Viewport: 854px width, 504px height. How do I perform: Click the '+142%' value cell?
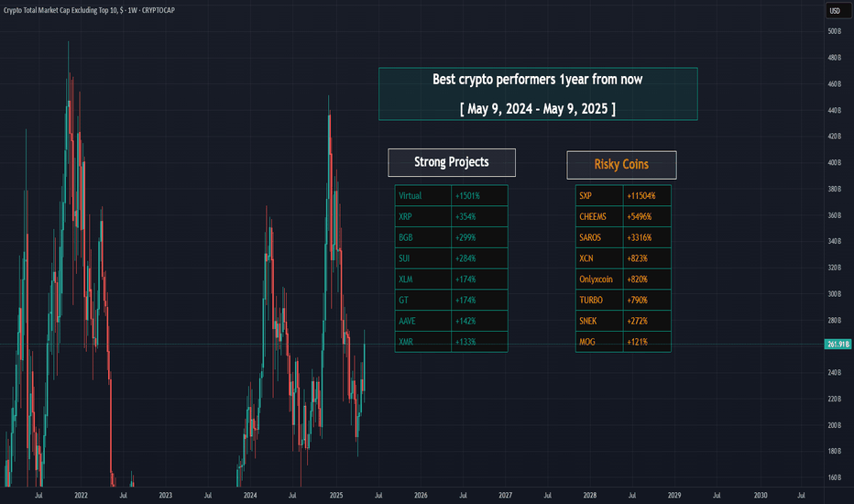click(480, 321)
